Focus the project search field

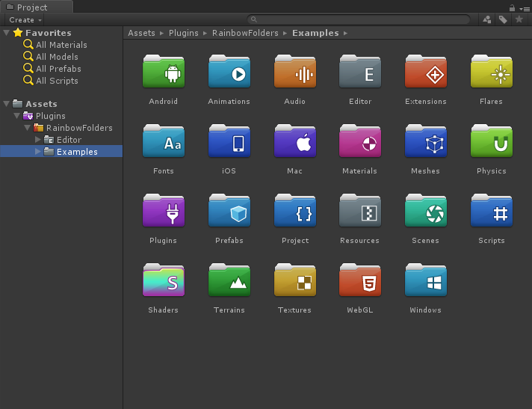click(x=359, y=19)
